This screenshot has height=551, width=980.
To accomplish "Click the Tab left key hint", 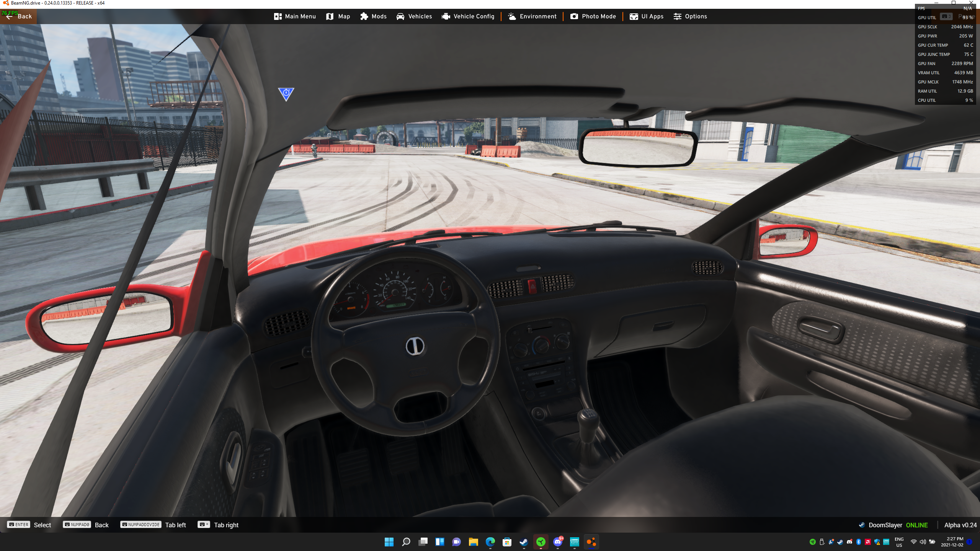I will click(153, 525).
